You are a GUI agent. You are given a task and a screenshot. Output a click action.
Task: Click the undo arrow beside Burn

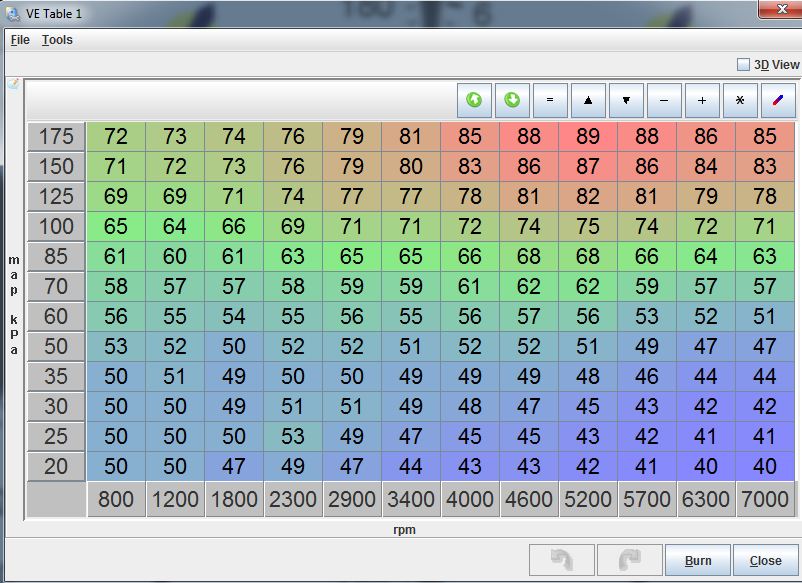click(x=562, y=560)
